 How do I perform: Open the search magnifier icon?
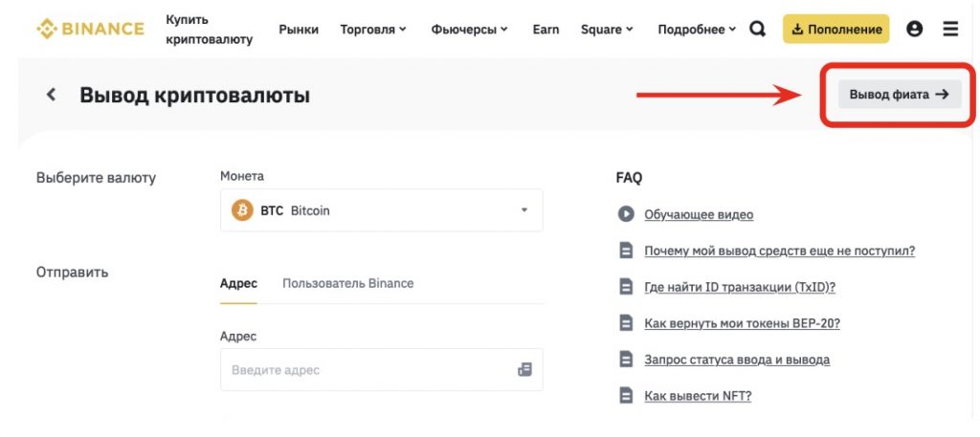click(757, 29)
